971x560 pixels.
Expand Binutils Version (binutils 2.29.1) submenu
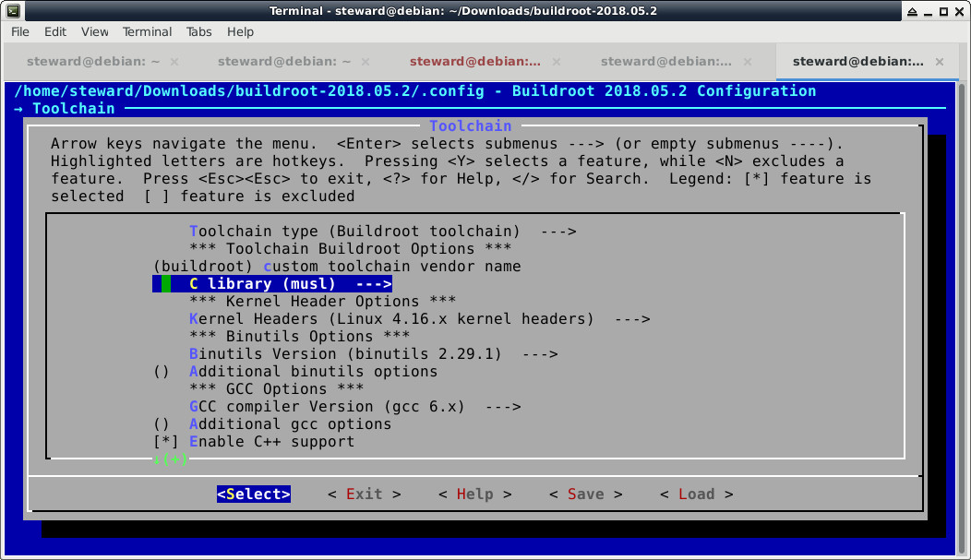click(374, 354)
